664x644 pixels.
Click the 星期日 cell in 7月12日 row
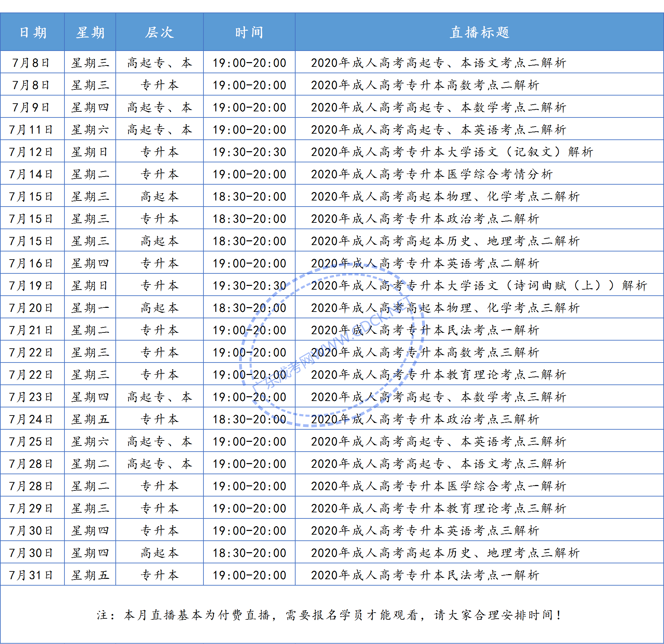(90, 152)
